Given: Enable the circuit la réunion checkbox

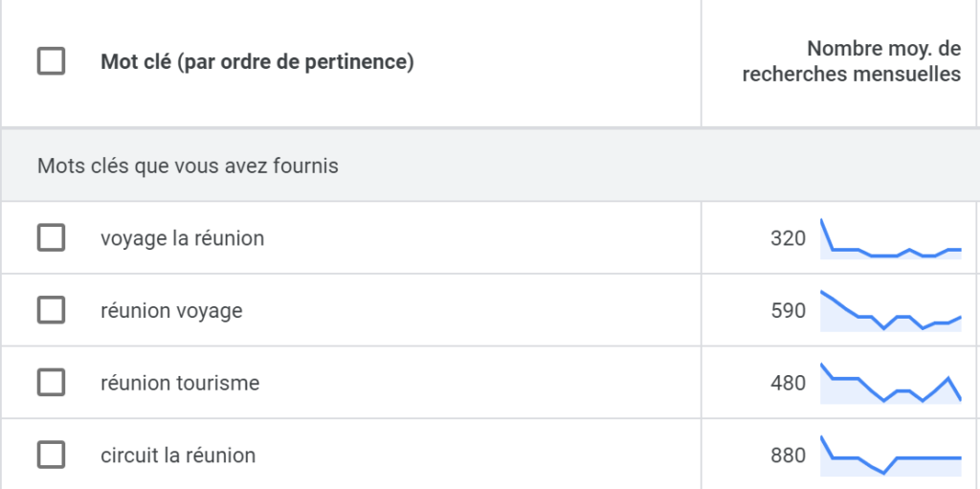Looking at the screenshot, I should (x=52, y=455).
